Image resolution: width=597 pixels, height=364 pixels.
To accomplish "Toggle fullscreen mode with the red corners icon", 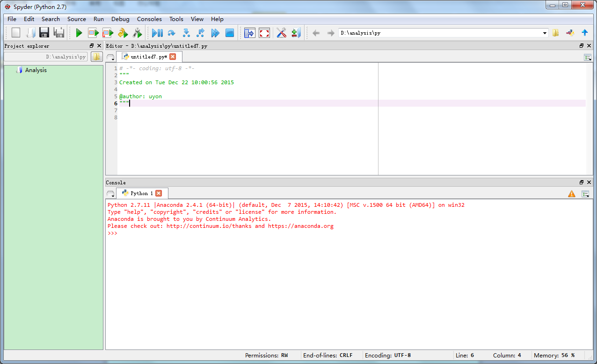I will coord(264,33).
